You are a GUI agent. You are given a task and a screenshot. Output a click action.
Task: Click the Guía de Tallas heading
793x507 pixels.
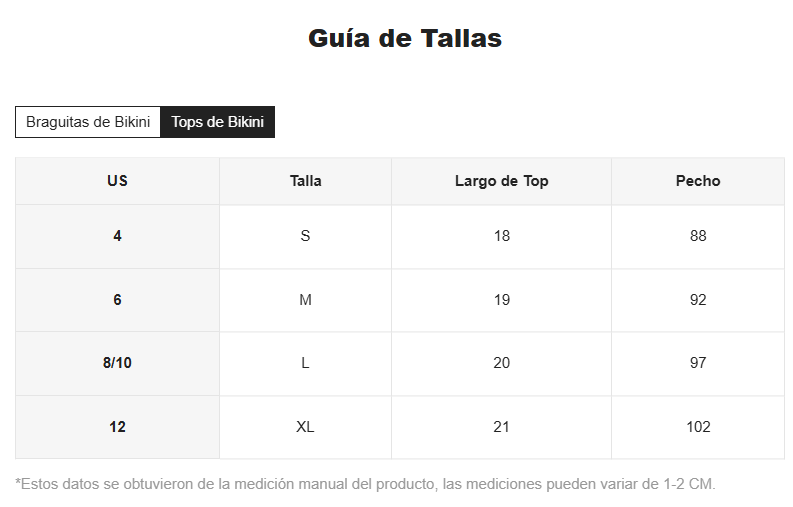(x=405, y=38)
